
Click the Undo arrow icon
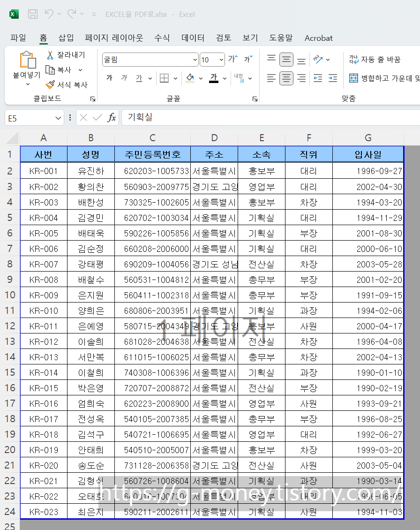coord(49,14)
